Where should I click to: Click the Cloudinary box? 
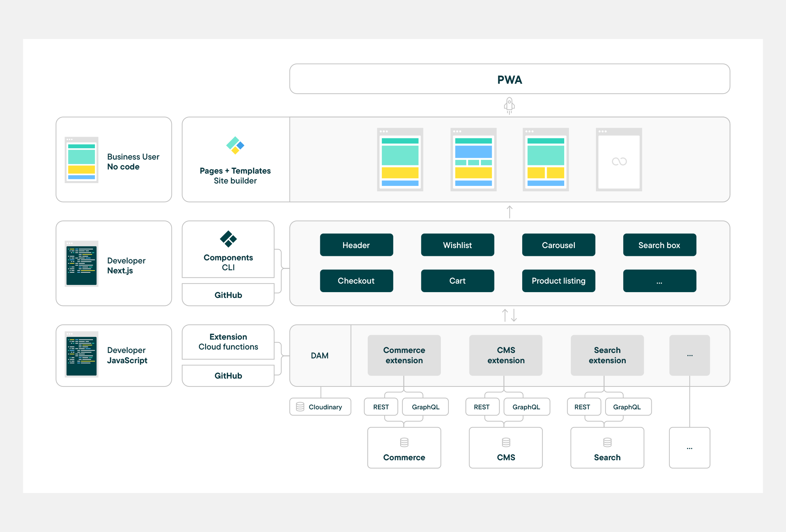point(320,407)
